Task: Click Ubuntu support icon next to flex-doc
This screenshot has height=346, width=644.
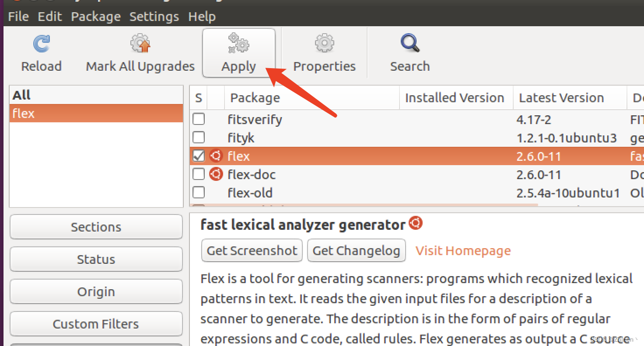Action: (x=216, y=174)
